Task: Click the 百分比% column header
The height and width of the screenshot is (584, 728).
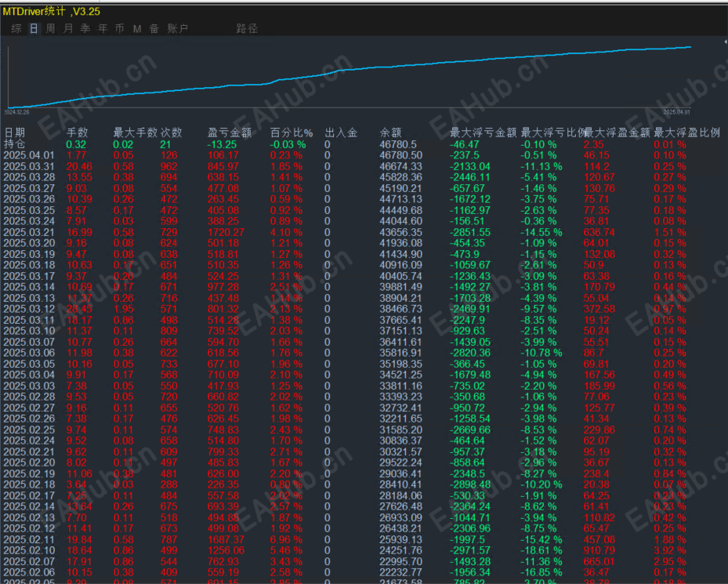Action: click(292, 133)
